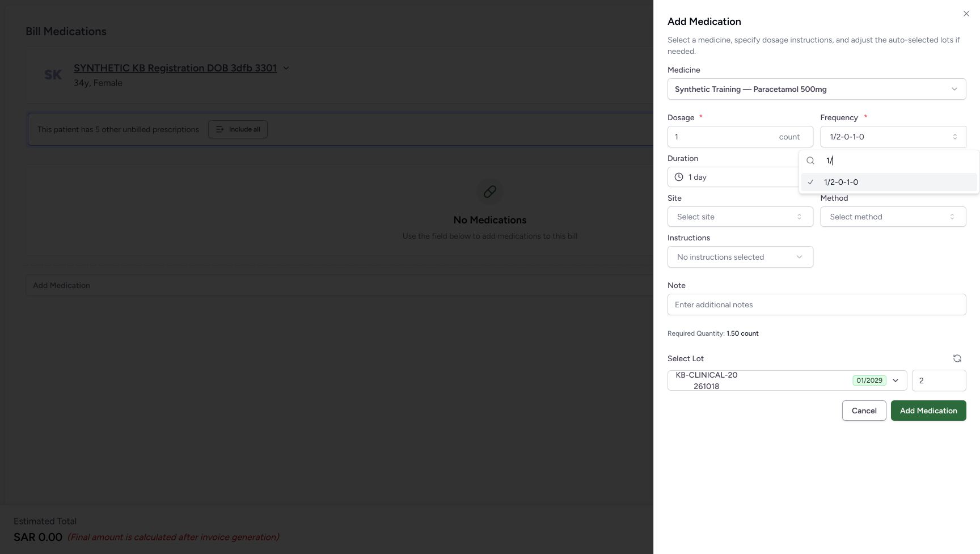Click the Enter additional notes field

click(817, 305)
